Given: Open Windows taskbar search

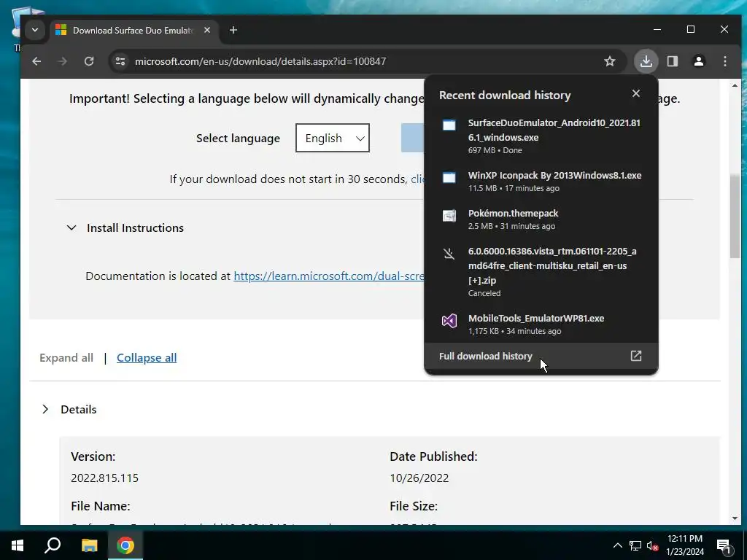Looking at the screenshot, I should coord(53,545).
